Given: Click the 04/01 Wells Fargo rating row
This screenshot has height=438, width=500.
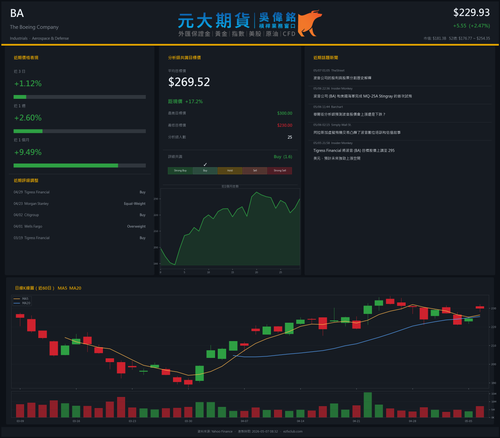Looking at the screenshot, I should [80, 226].
